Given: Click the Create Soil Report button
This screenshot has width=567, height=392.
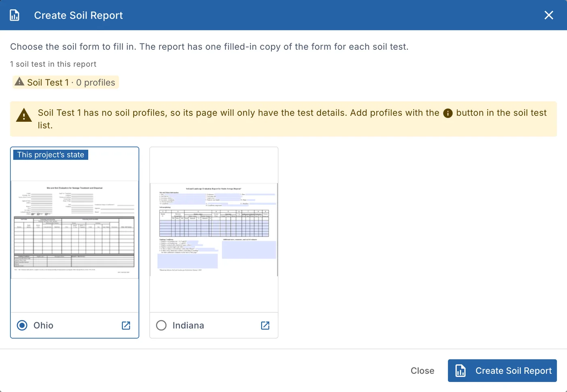Looking at the screenshot, I should 502,371.
